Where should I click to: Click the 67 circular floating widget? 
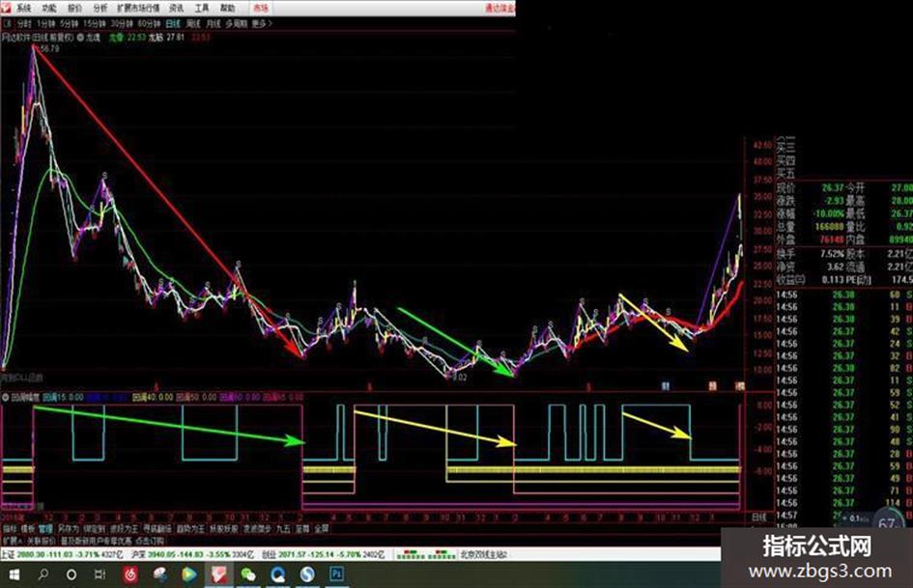click(x=887, y=521)
